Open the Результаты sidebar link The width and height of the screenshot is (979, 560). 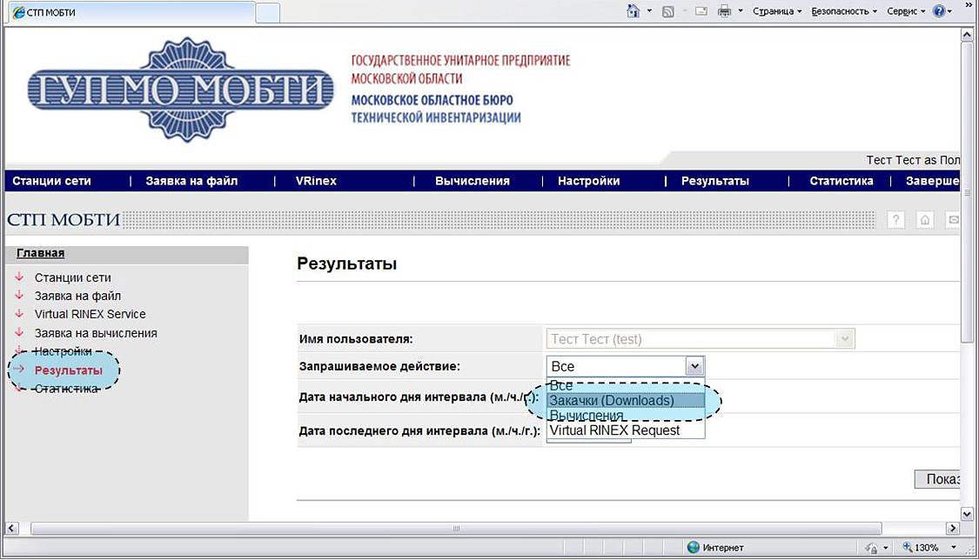pos(68,370)
